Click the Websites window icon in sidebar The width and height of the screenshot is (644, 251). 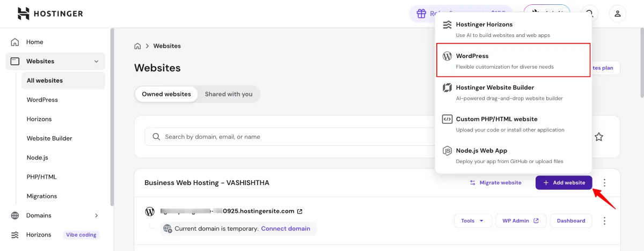click(x=15, y=61)
